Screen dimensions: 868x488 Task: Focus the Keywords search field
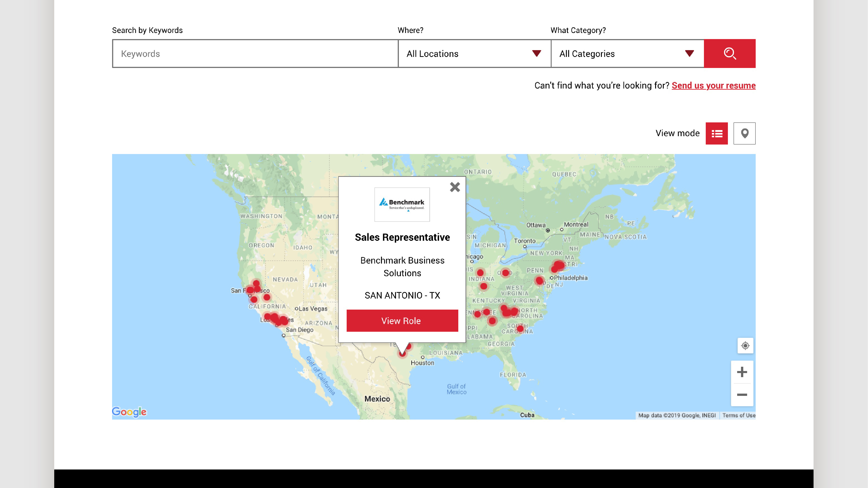255,54
